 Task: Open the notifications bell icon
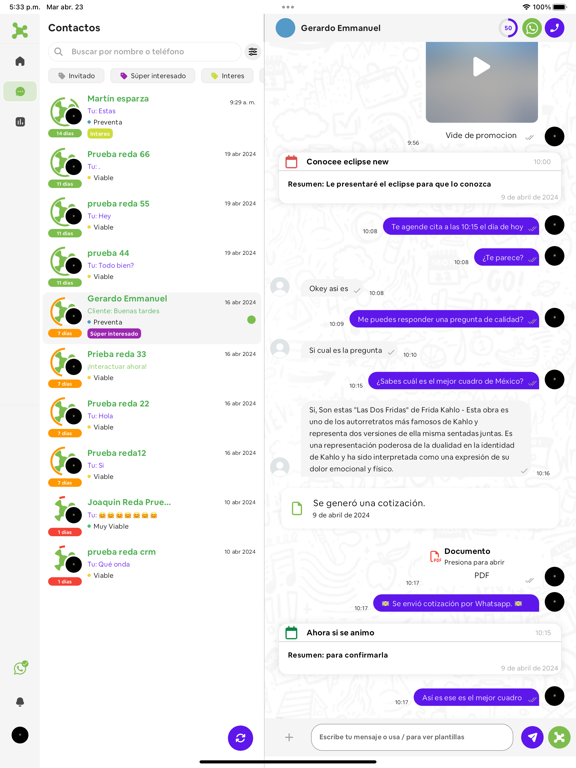point(20,702)
